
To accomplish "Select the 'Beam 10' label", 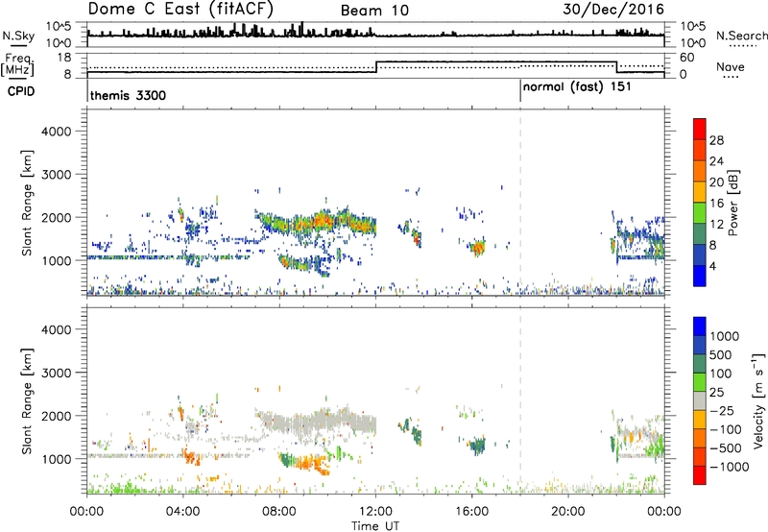I will pos(374,11).
